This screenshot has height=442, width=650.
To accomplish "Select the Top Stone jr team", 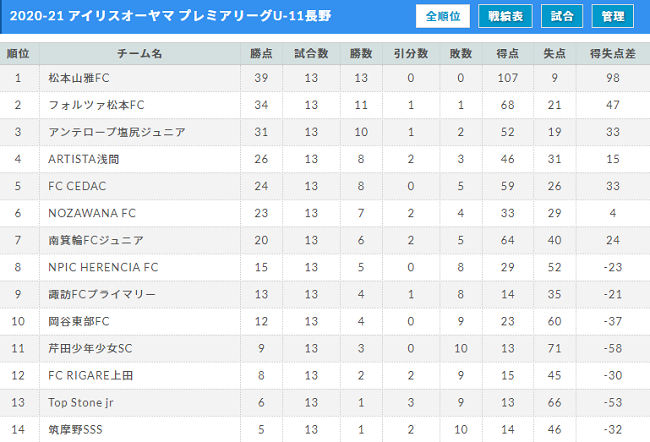I will click(x=84, y=402).
